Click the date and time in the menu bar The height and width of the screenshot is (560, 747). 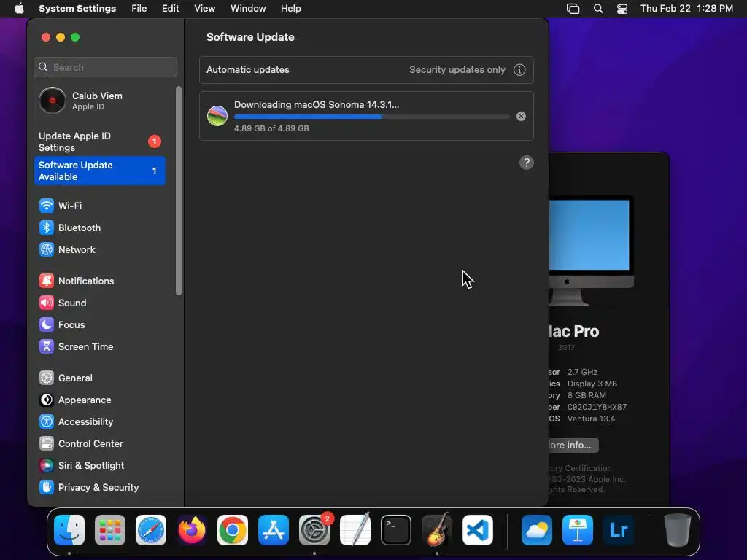coord(686,8)
